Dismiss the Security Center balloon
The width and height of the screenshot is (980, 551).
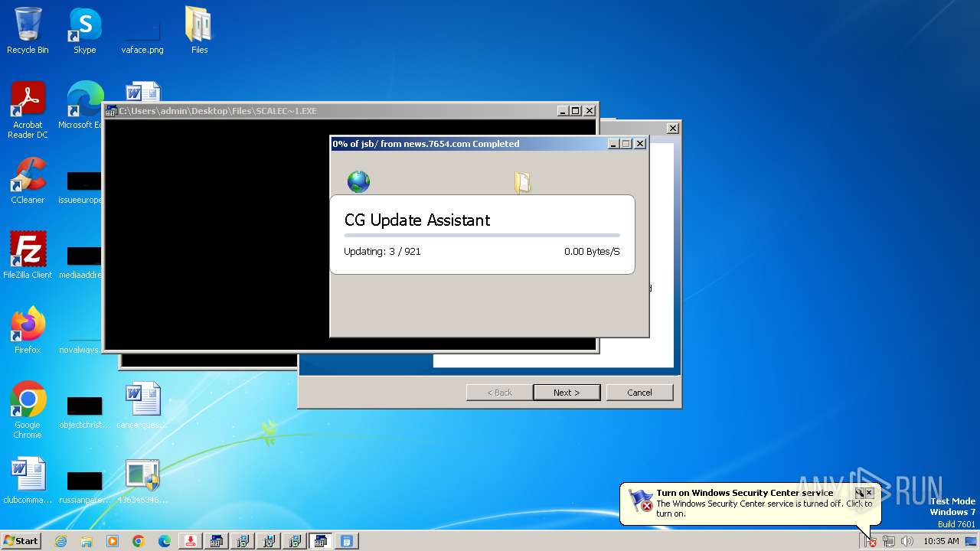[869, 493]
